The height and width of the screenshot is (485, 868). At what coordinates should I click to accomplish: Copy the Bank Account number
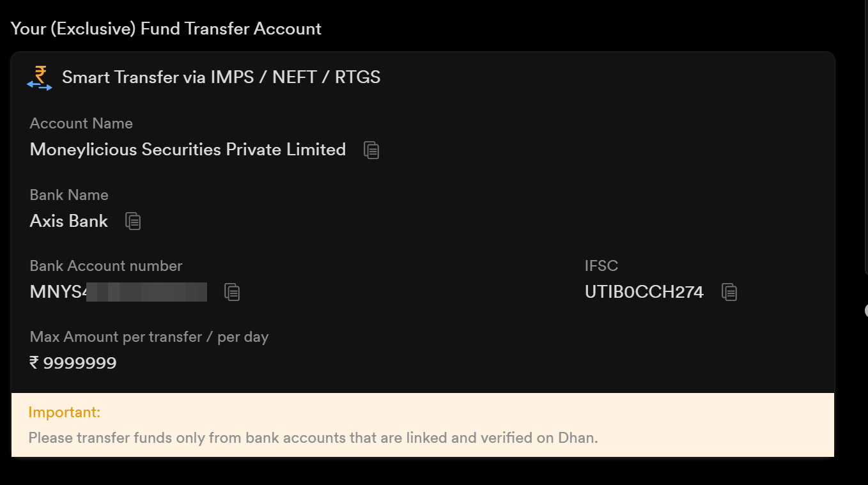(x=232, y=292)
